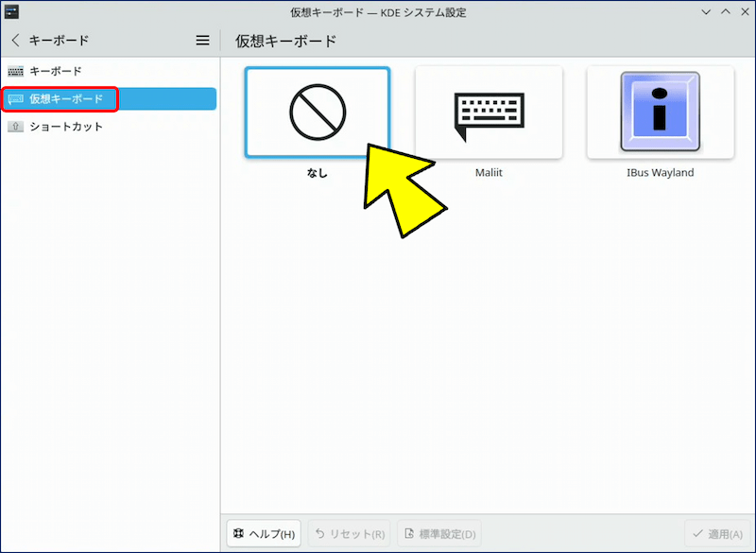Click the shortcut icon beside ショートカット

[x=15, y=127]
